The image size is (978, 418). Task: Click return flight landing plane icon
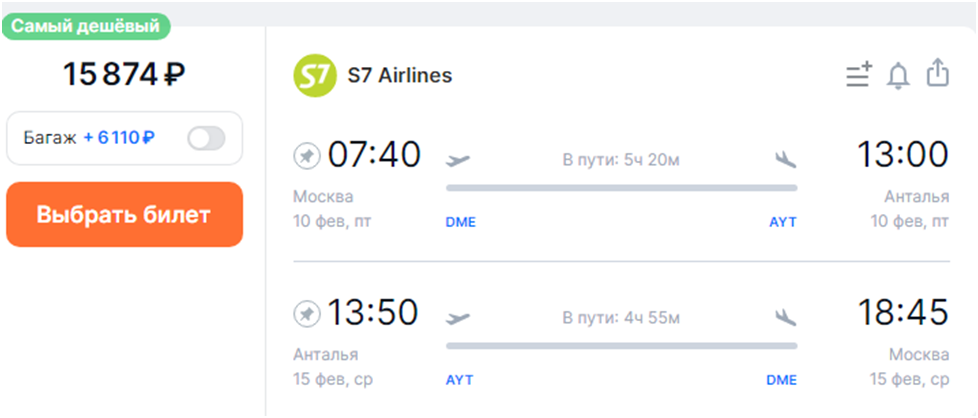point(785,318)
